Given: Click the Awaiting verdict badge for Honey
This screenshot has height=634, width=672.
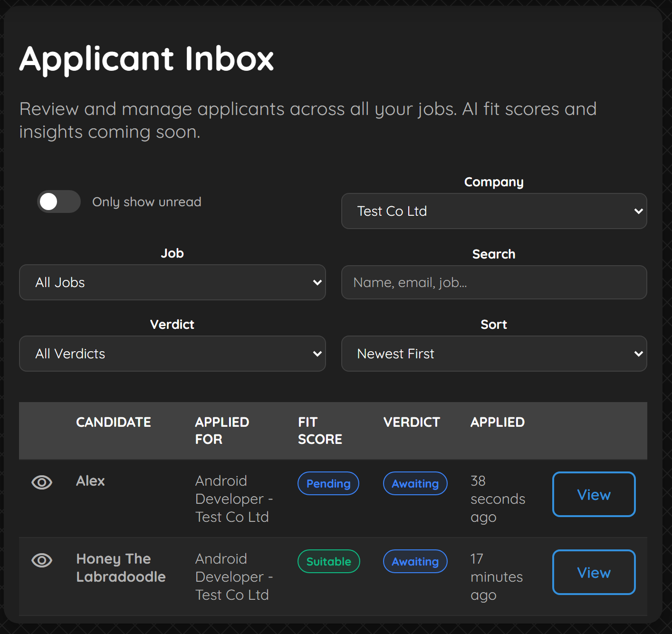Looking at the screenshot, I should (x=415, y=561).
